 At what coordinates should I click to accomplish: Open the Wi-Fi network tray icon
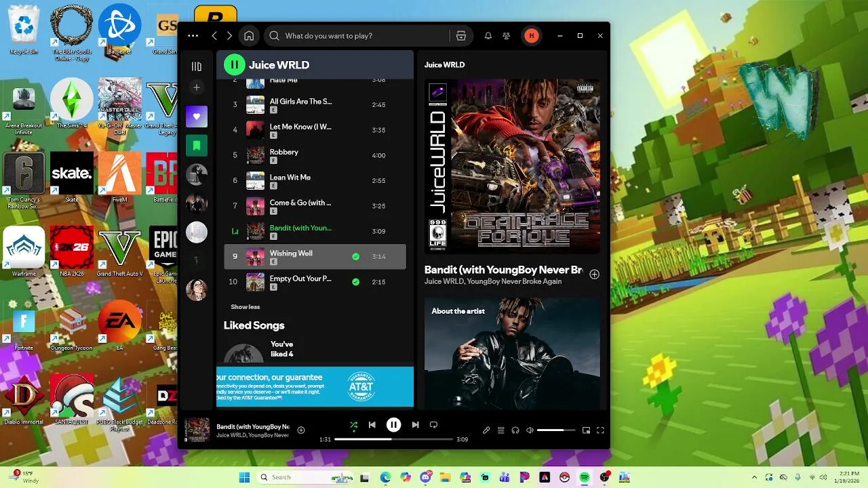click(812, 478)
